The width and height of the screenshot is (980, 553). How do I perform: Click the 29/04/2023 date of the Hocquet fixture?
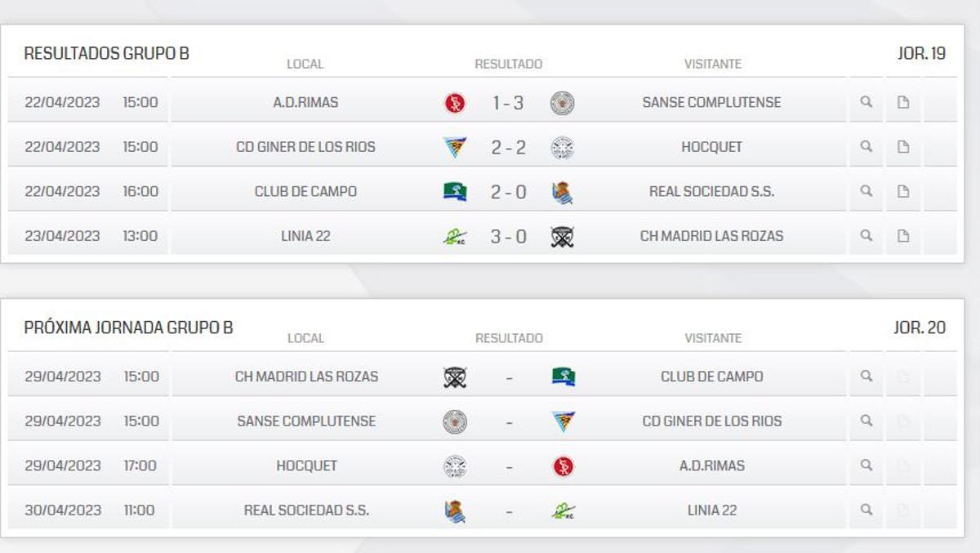tap(65, 465)
